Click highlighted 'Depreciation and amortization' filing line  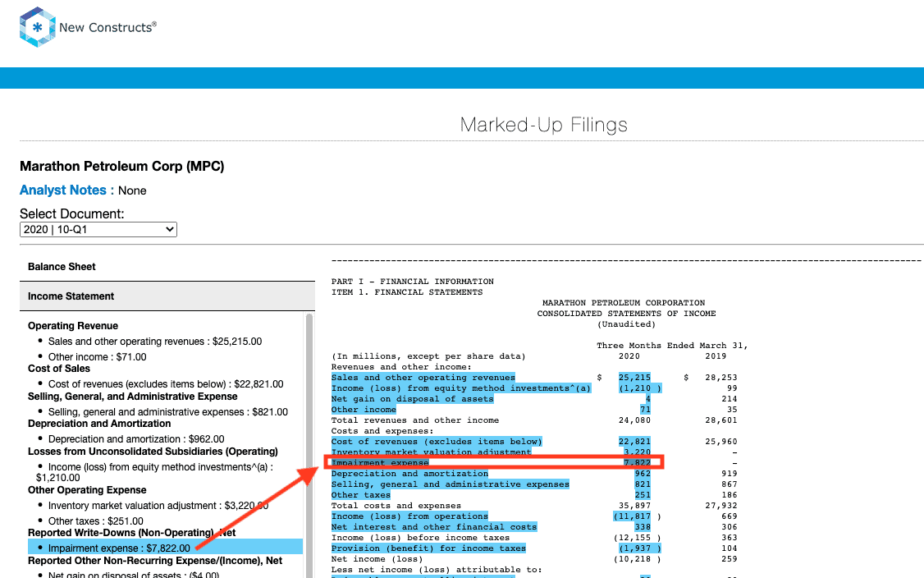(409, 473)
